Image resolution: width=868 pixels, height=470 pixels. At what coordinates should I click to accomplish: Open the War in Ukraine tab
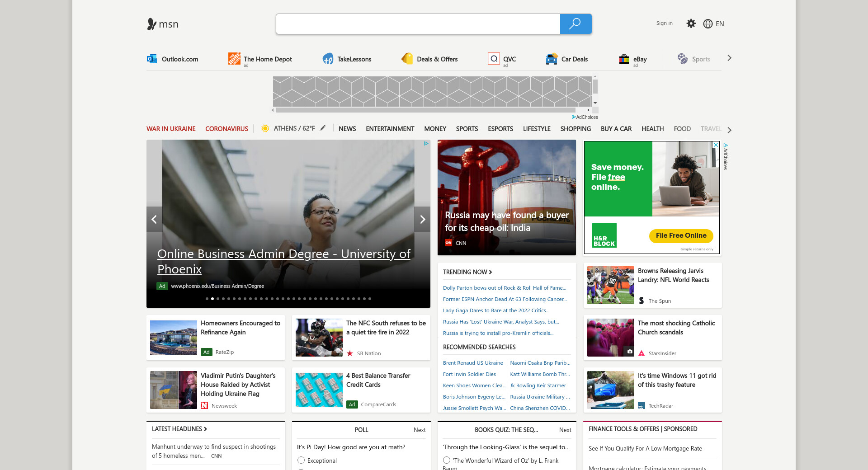click(171, 129)
